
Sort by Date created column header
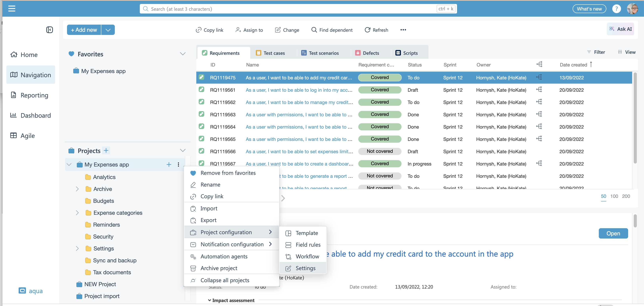click(573, 65)
